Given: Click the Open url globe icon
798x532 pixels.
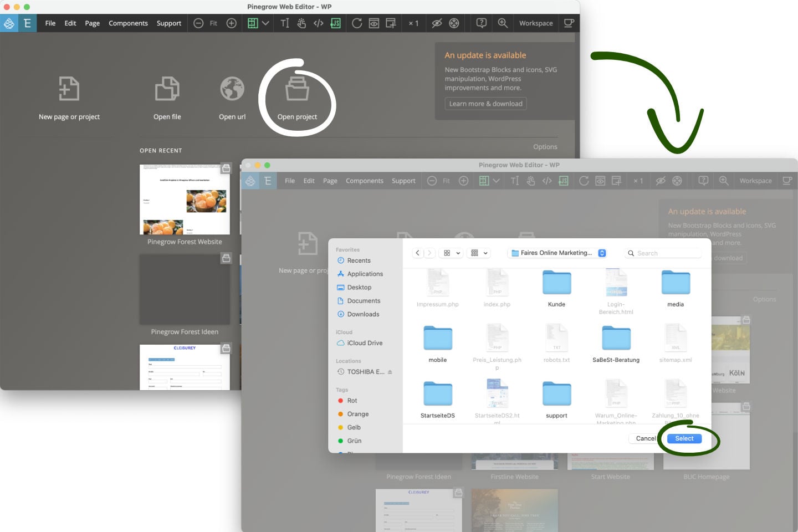Looking at the screenshot, I should [x=232, y=89].
